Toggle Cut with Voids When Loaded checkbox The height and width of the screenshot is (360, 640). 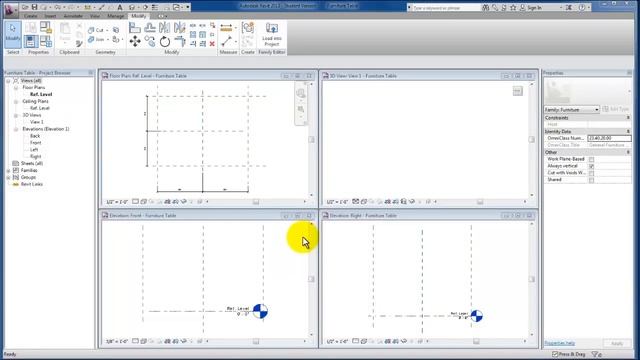click(591, 173)
